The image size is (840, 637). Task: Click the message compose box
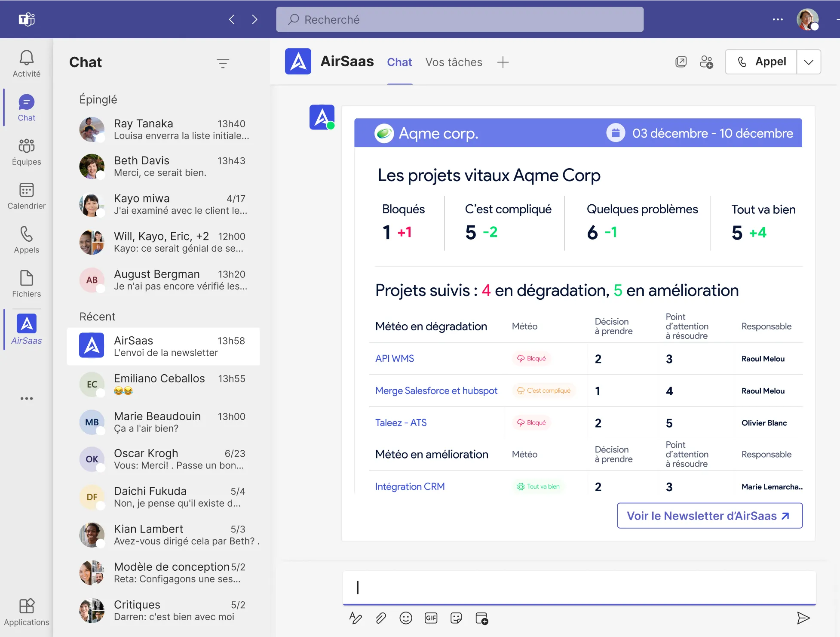tap(579, 587)
